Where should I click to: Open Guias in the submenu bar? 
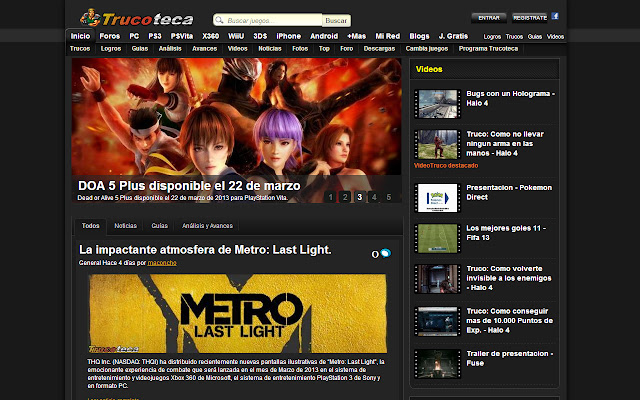pos(140,49)
